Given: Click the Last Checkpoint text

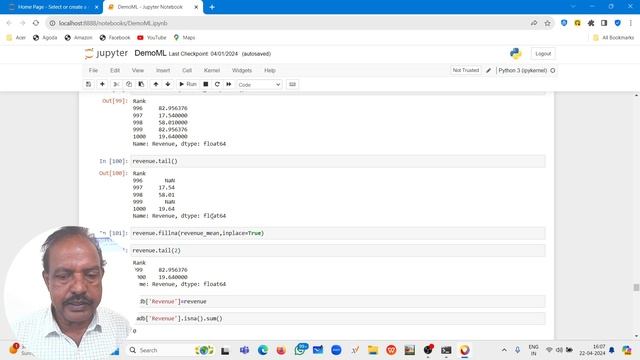Looking at the screenshot, I should [x=203, y=54].
